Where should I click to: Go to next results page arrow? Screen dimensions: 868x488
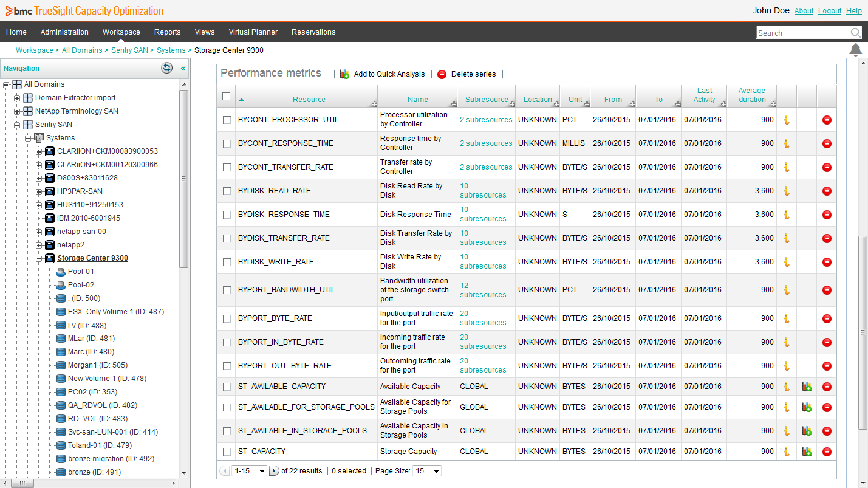pyautogui.click(x=274, y=471)
